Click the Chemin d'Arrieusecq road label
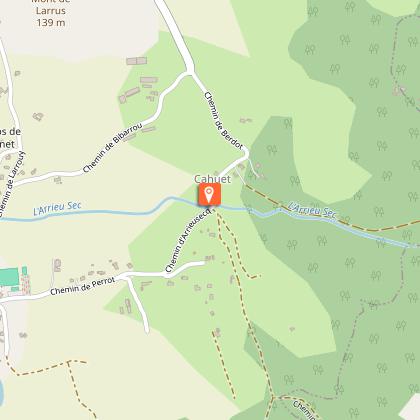The image size is (420, 420). click(188, 241)
